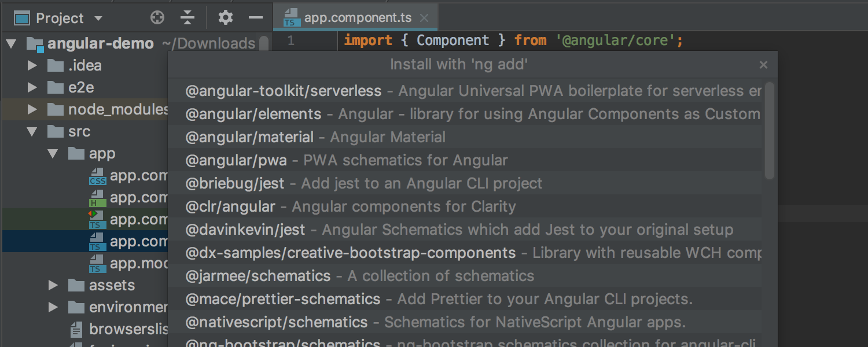Select the browserslist file icon
Viewport: 868px width, 347px height.
76,330
